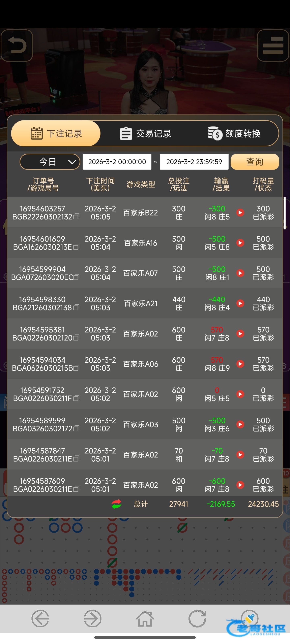Screen dimensions: 290x644
Task: Tap the back arrow icon at top left
Action: [17, 45]
